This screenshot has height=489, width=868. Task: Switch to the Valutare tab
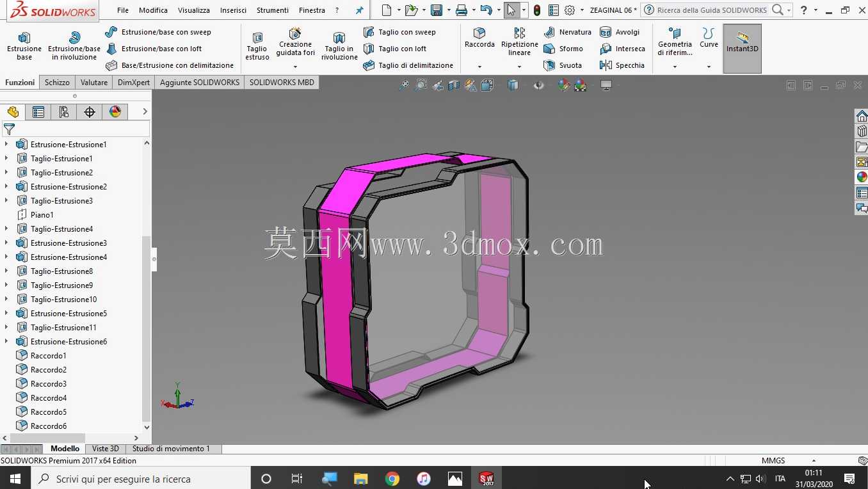[94, 82]
